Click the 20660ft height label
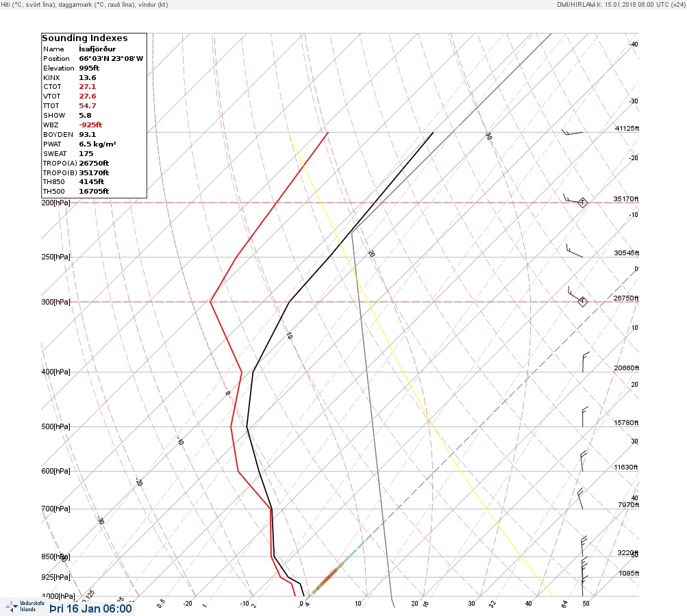The width and height of the screenshot is (687, 616). point(627,368)
